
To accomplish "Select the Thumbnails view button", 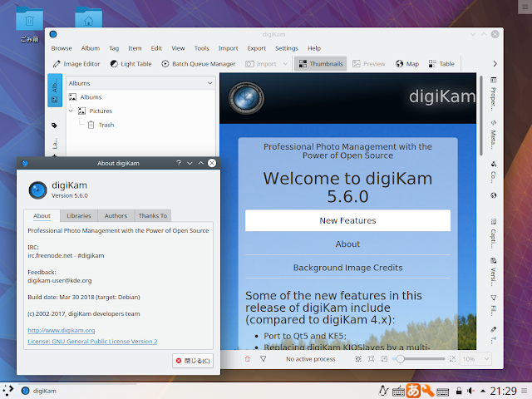I will point(321,64).
